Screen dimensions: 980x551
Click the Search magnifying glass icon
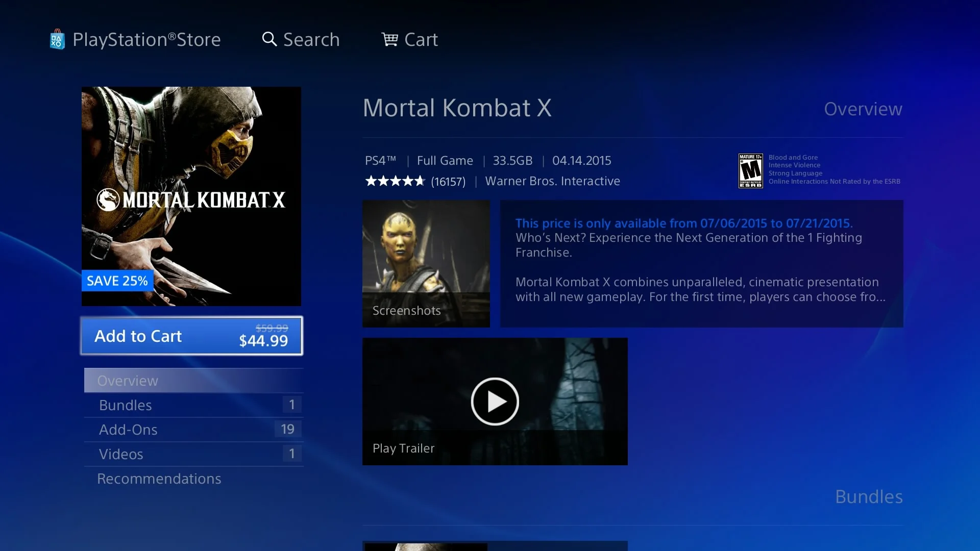pyautogui.click(x=269, y=39)
